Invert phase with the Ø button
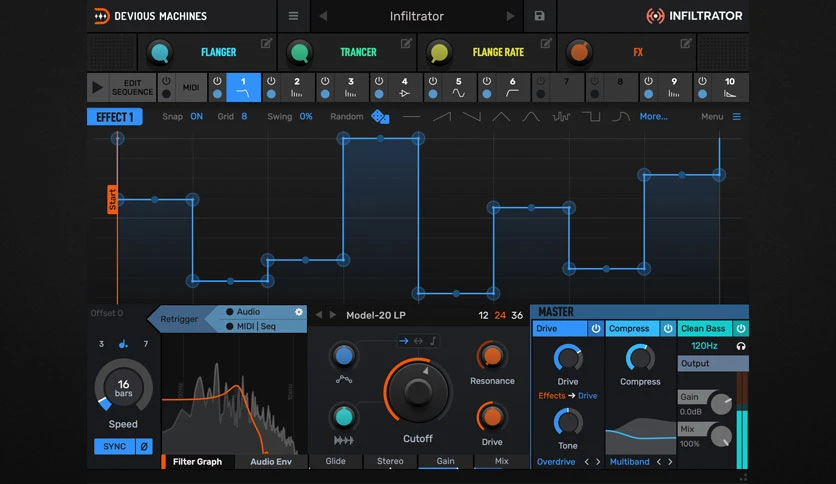This screenshot has height=484, width=836. pos(144,446)
